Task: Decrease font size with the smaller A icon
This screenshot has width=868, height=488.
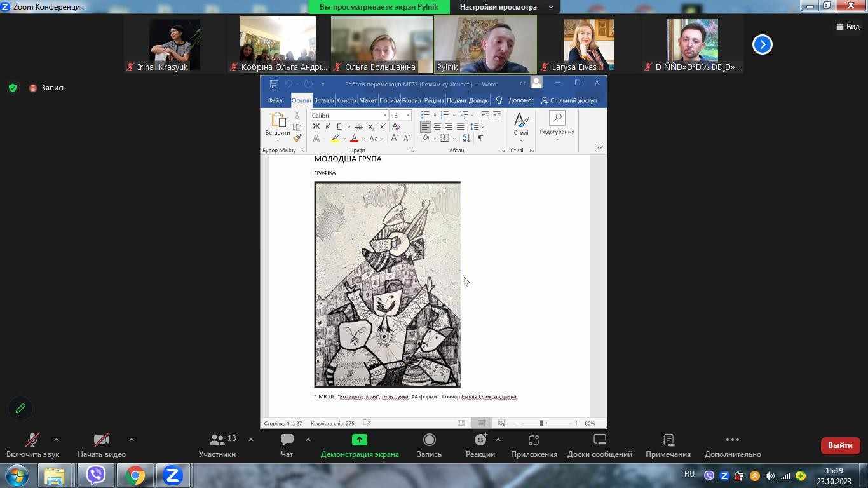Action: (406, 139)
